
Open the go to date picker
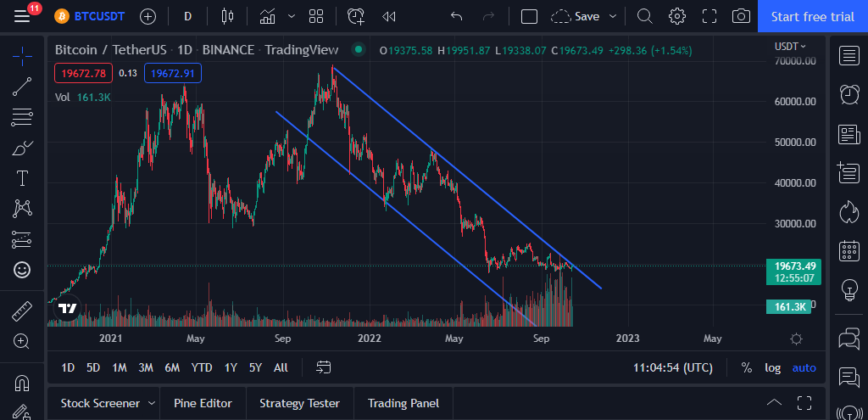(x=324, y=367)
